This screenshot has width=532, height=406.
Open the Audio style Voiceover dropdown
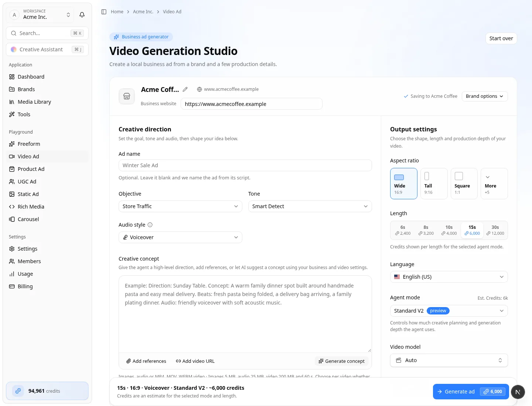180,237
